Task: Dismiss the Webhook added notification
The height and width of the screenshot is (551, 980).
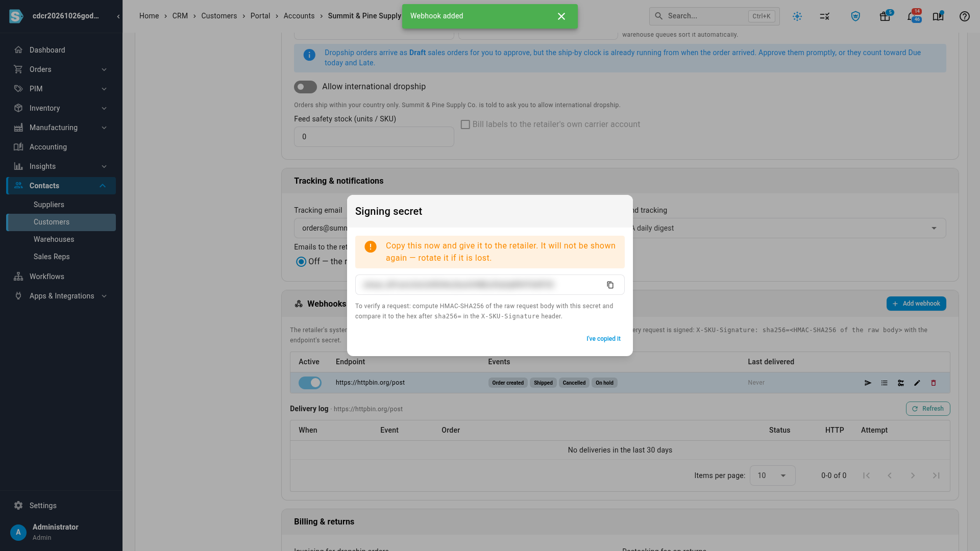Action: [x=561, y=16]
